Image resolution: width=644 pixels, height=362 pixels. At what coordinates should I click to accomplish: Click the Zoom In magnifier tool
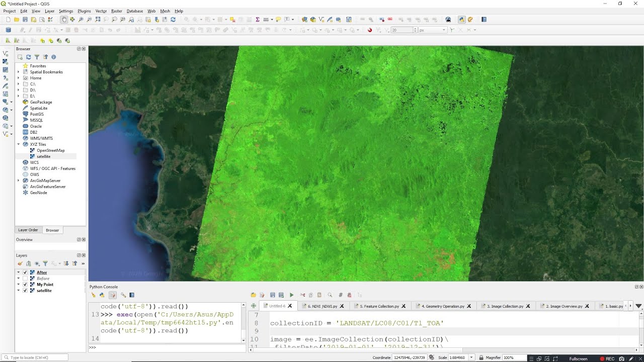[x=81, y=20]
